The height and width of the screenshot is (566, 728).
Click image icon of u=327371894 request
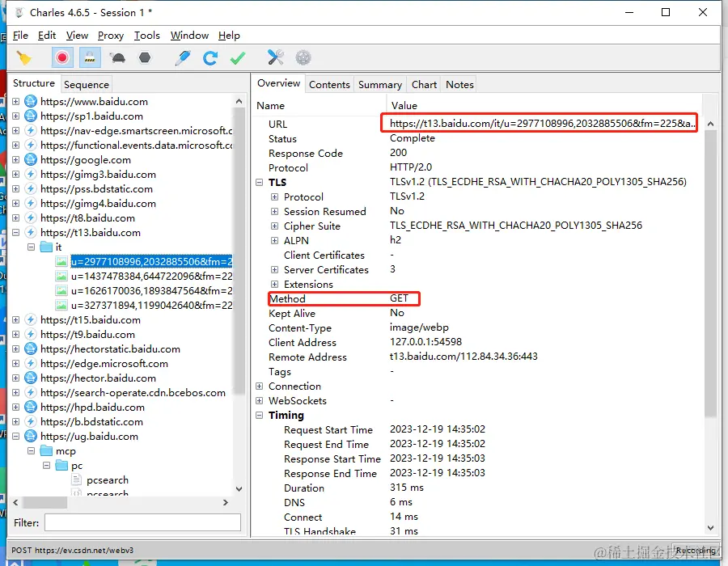pos(61,306)
